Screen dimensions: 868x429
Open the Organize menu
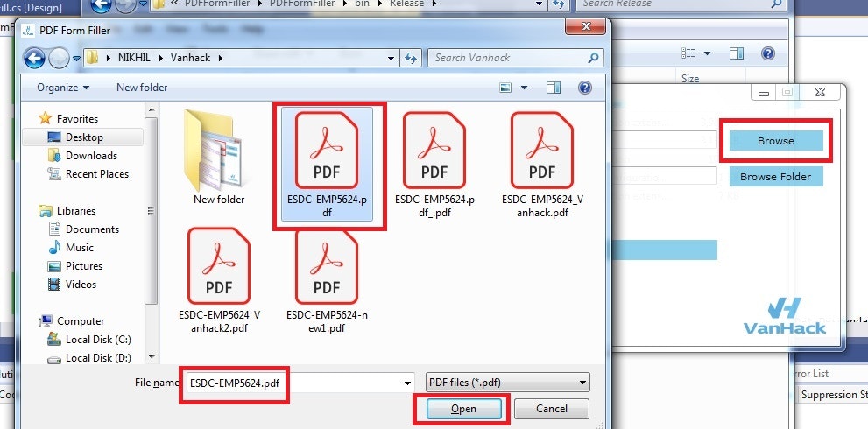pyautogui.click(x=63, y=88)
